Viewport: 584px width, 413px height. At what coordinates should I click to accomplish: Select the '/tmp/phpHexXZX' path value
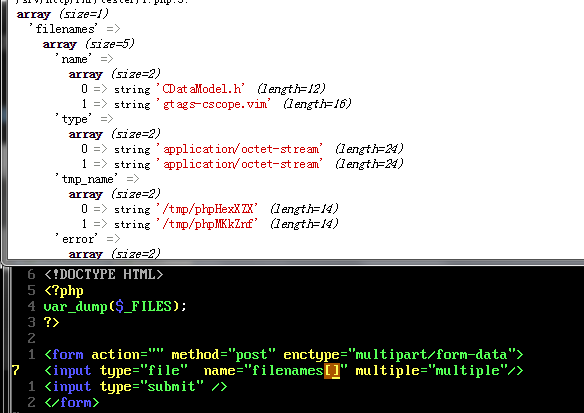(207, 209)
